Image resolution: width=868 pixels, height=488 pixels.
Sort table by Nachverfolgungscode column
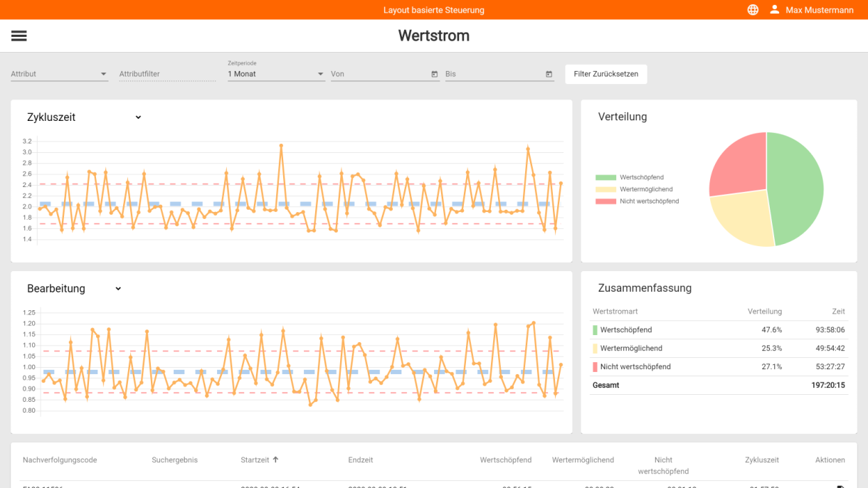pyautogui.click(x=60, y=460)
